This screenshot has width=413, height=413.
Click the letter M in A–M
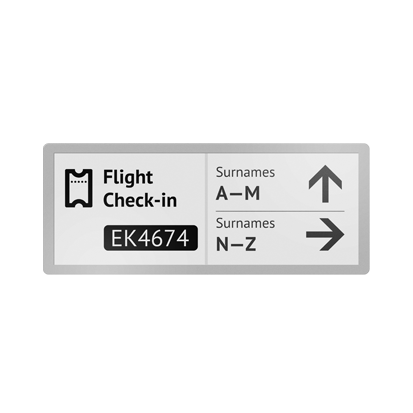[x=252, y=193]
